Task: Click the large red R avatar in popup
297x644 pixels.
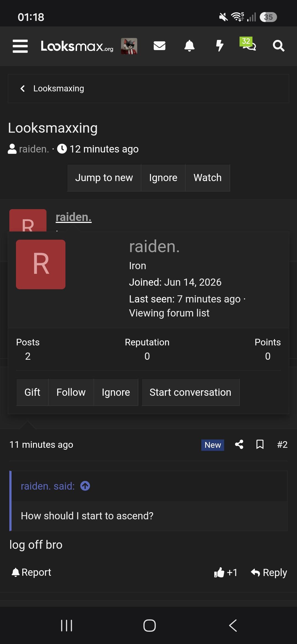Action: [41, 264]
